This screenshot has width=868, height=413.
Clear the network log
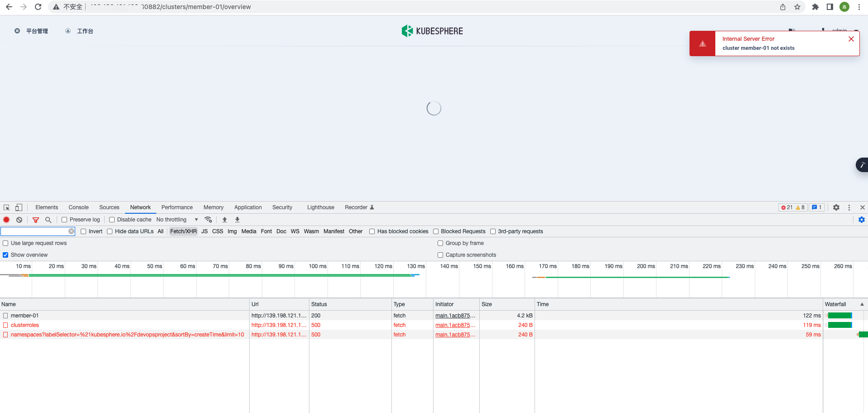coord(19,219)
